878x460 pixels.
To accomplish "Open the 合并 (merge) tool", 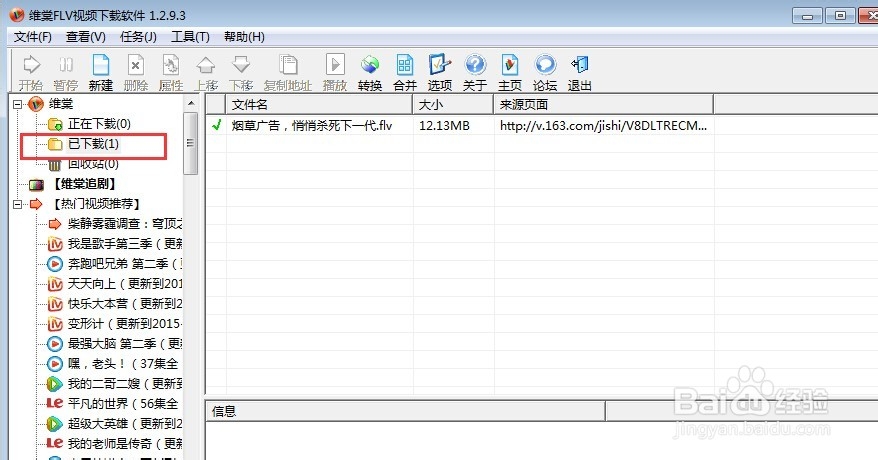I will (x=405, y=73).
